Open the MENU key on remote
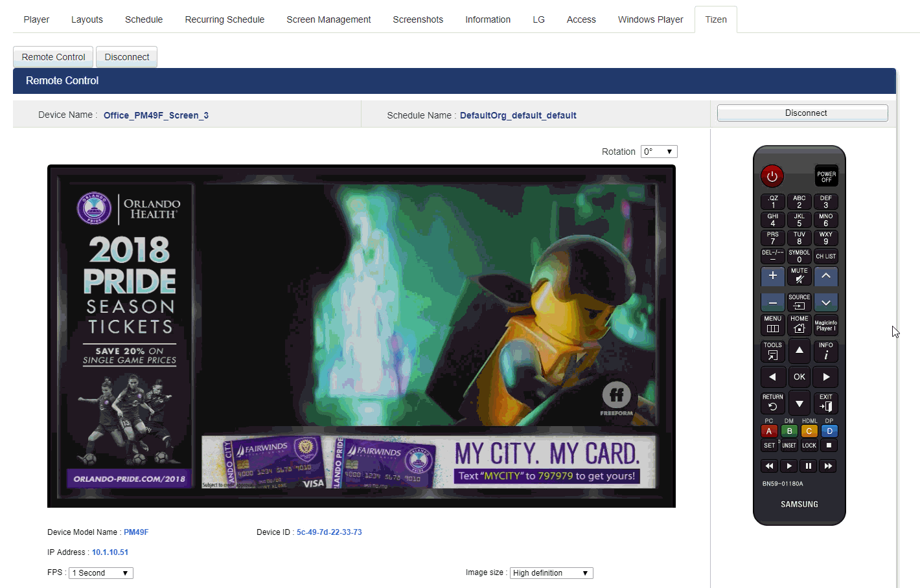This screenshot has width=920, height=588. point(773,325)
